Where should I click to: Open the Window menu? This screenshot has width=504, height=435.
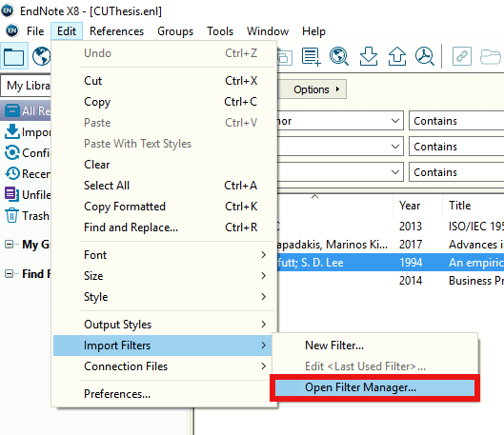click(268, 31)
